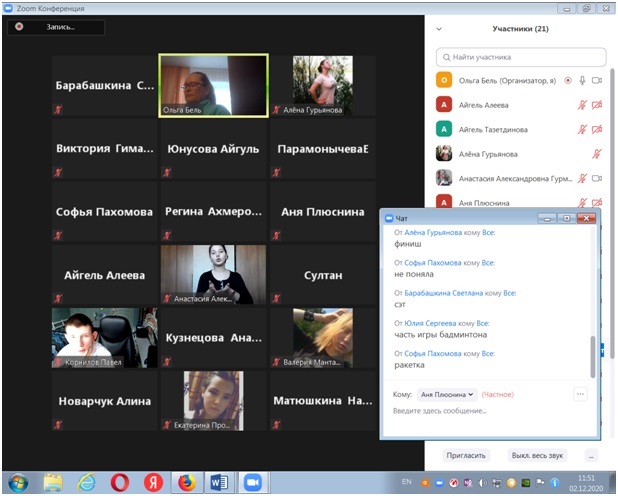Click the Выкл. весь звук button
The height and width of the screenshot is (496, 618).
pos(537,455)
